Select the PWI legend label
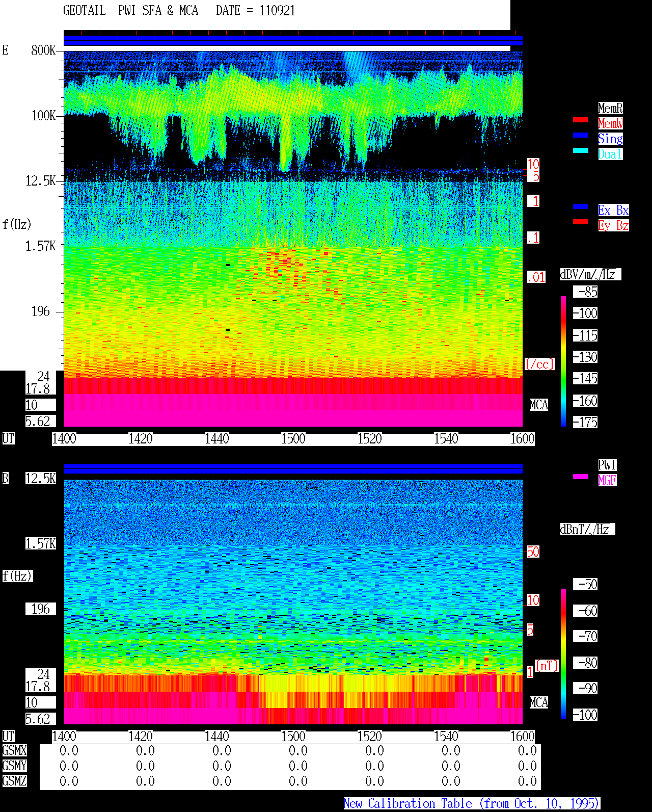 coord(607,465)
